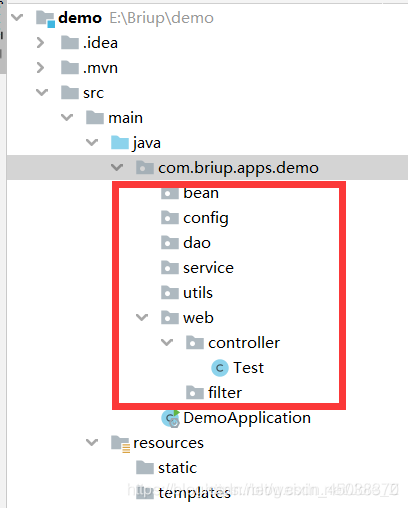The height and width of the screenshot is (508, 408).
Task: Select the demo project name
Action: (x=80, y=18)
